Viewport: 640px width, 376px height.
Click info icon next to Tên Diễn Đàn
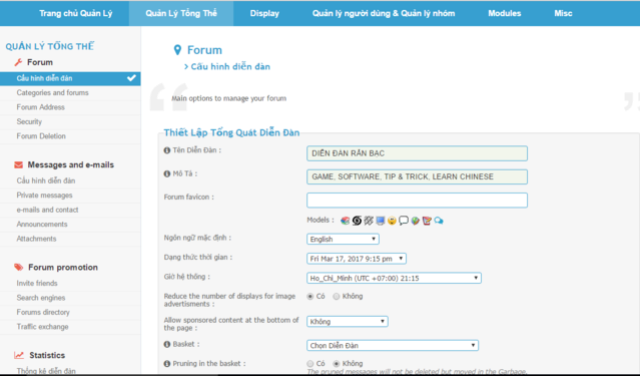pyautogui.click(x=167, y=150)
